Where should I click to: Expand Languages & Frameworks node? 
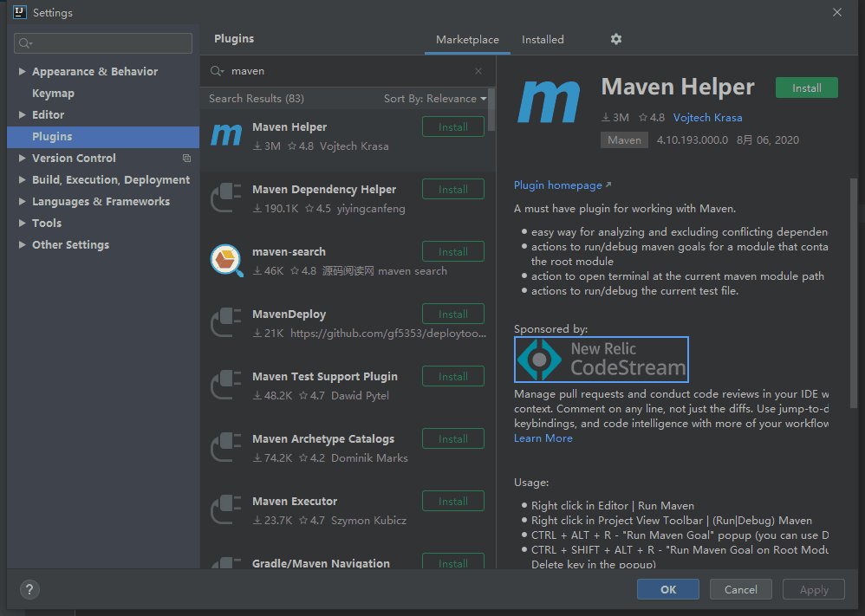tap(22, 201)
